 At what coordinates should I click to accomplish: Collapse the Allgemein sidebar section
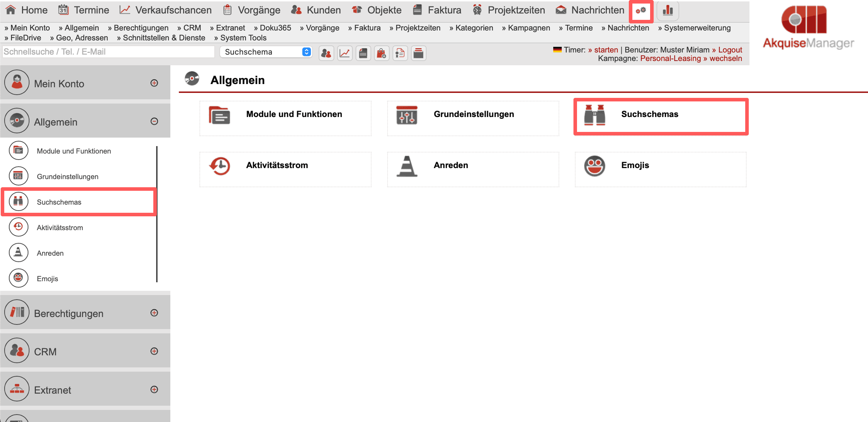click(x=154, y=121)
